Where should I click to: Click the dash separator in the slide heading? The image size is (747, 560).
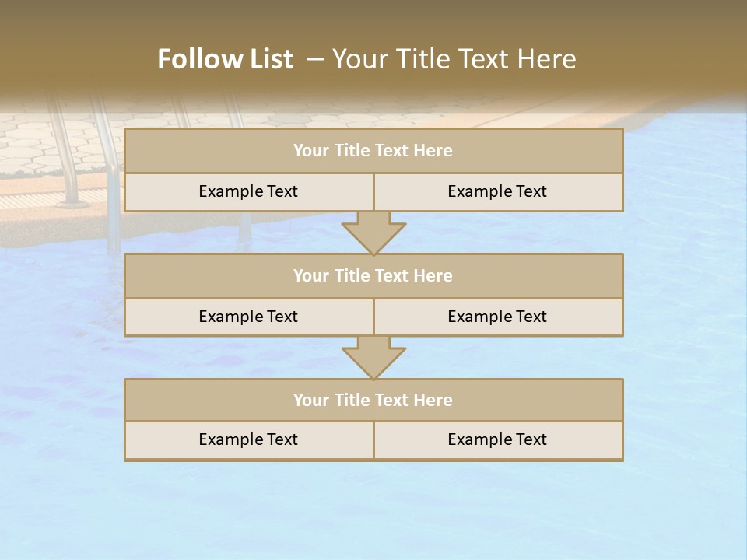(315, 59)
